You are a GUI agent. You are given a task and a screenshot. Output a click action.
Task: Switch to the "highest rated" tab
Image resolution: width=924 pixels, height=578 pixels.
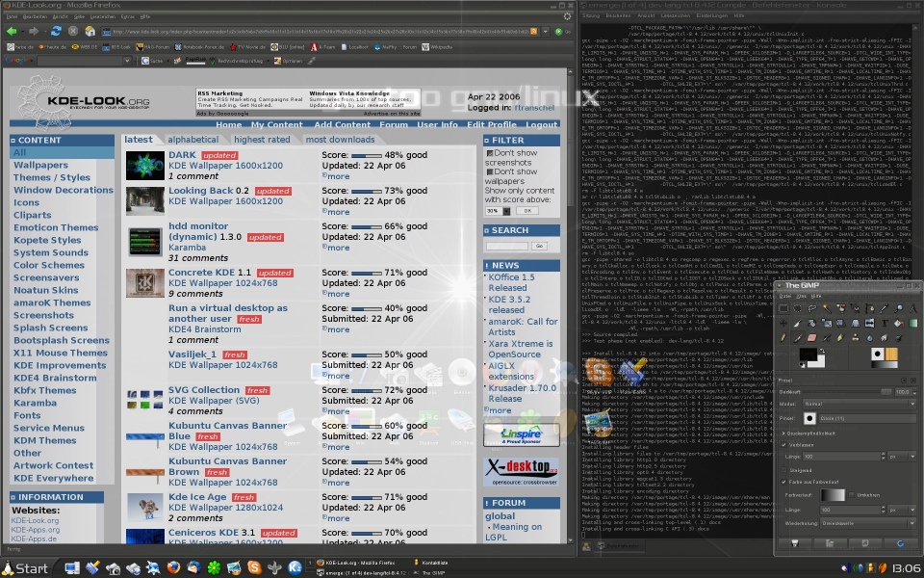[x=262, y=140]
